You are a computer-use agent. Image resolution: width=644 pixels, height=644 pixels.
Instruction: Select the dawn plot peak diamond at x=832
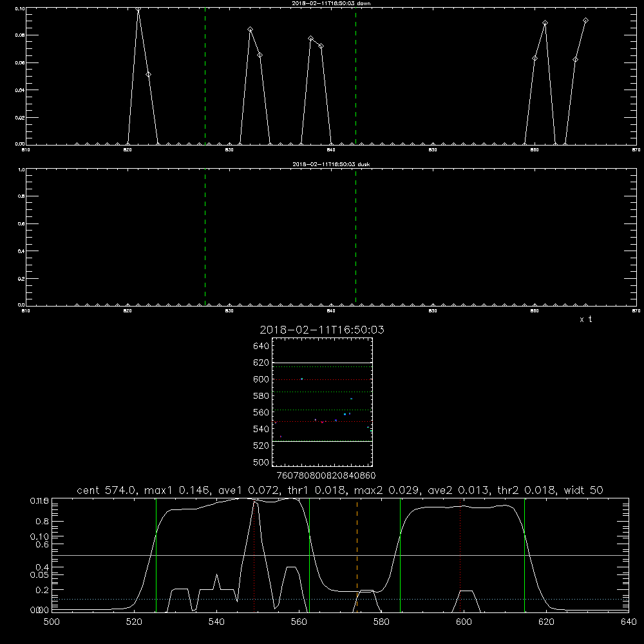click(250, 29)
